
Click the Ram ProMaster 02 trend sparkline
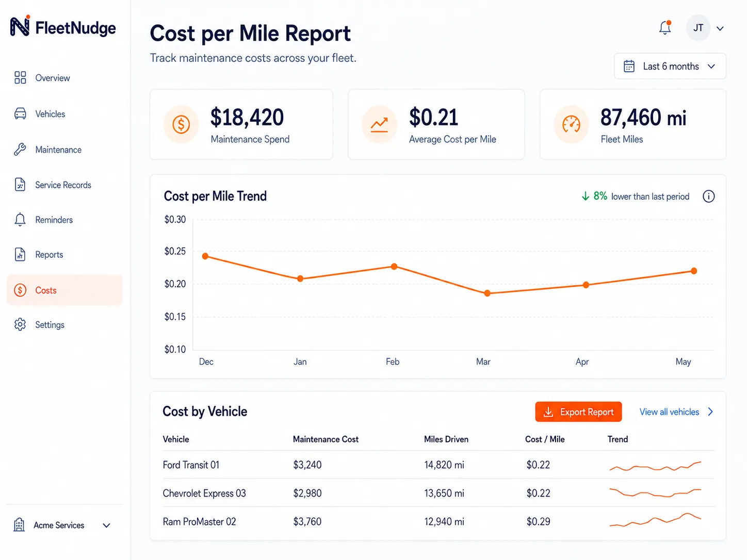655,520
